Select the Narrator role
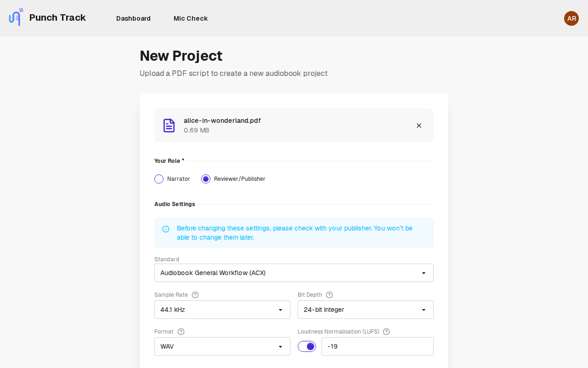 [x=159, y=179]
